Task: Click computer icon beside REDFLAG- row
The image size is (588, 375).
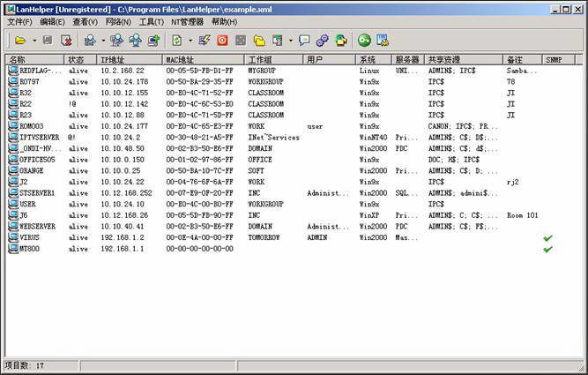Action: point(13,71)
